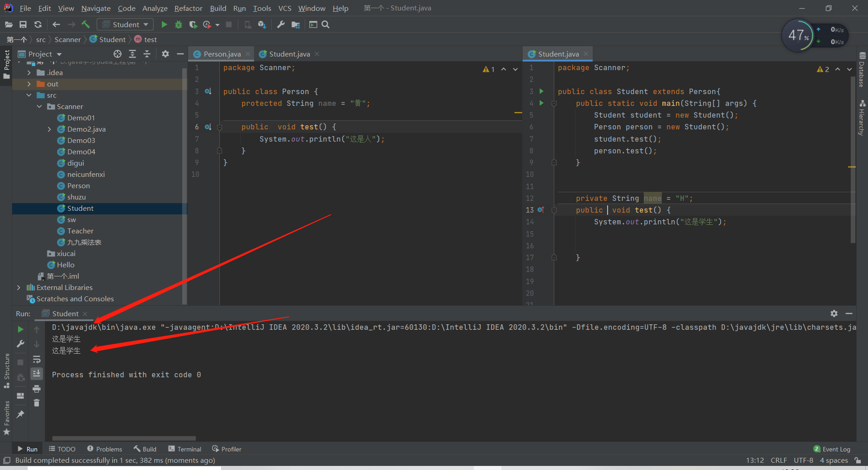This screenshot has width=868, height=470.
Task: Click the 4 spaces indent setting
Action: (x=834, y=460)
